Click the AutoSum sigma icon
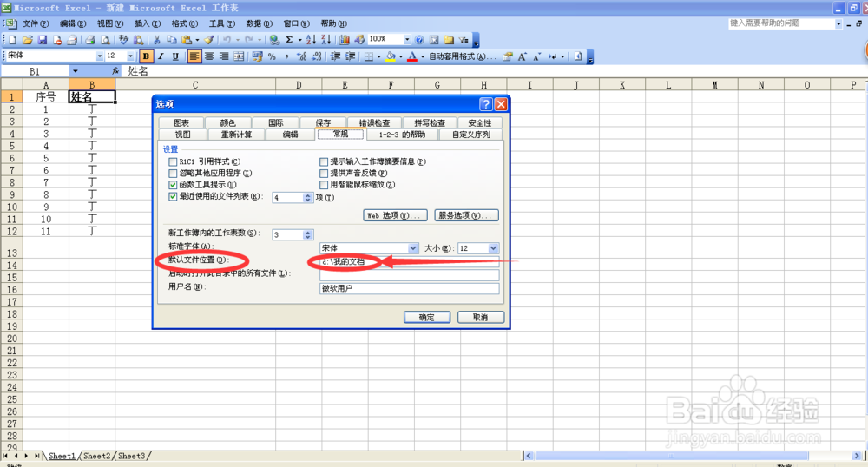This screenshot has width=868, height=467. point(289,40)
